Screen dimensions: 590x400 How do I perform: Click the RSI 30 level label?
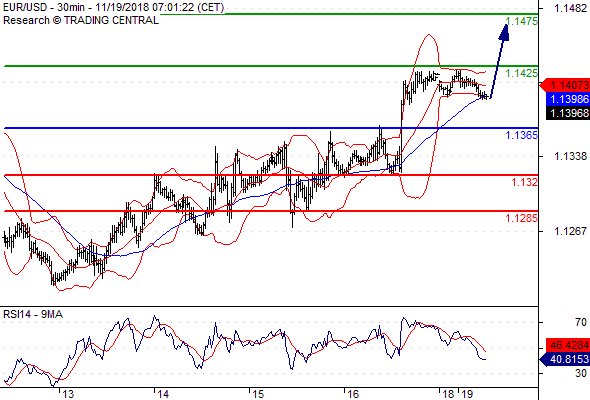point(581,373)
